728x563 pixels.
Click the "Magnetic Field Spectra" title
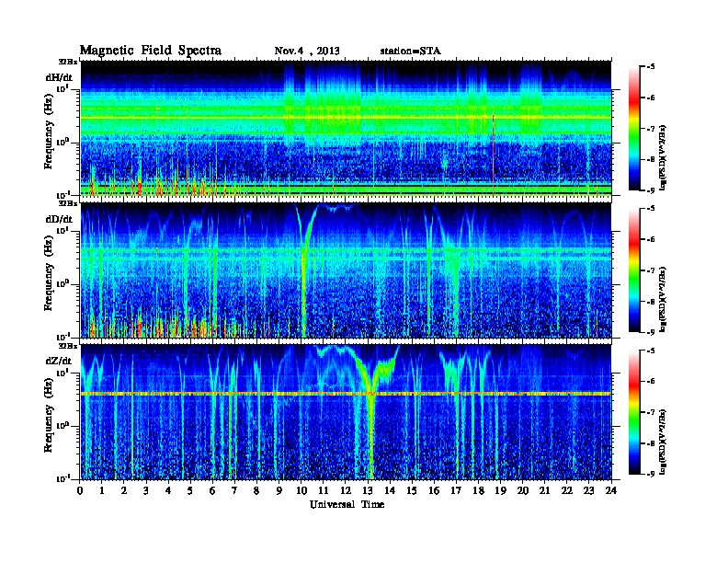coord(151,51)
